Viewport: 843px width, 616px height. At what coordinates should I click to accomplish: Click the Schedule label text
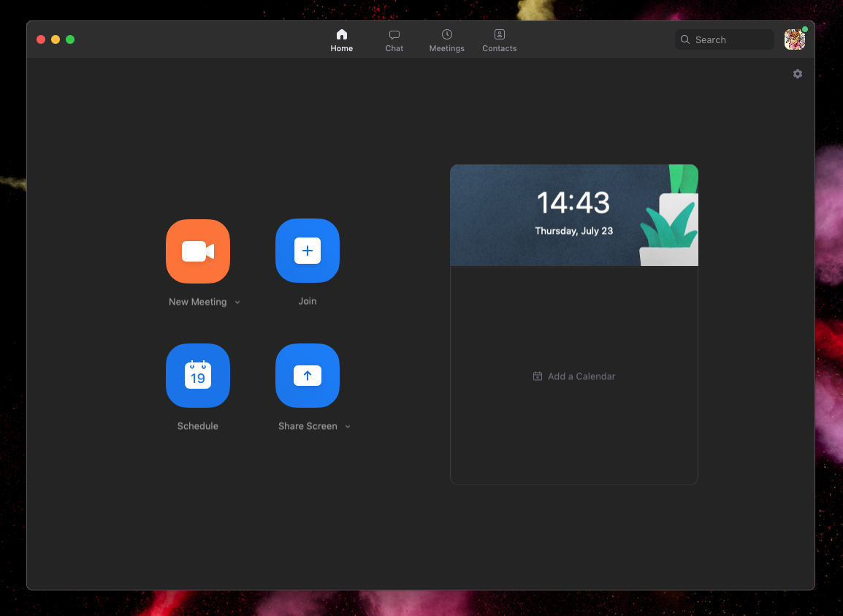pyautogui.click(x=198, y=425)
